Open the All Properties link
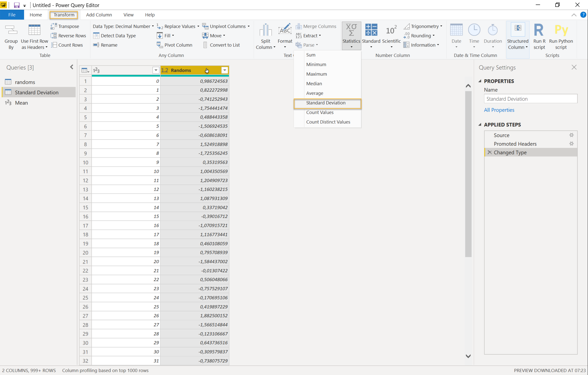Viewport: 588px width, 375px height. click(x=499, y=110)
